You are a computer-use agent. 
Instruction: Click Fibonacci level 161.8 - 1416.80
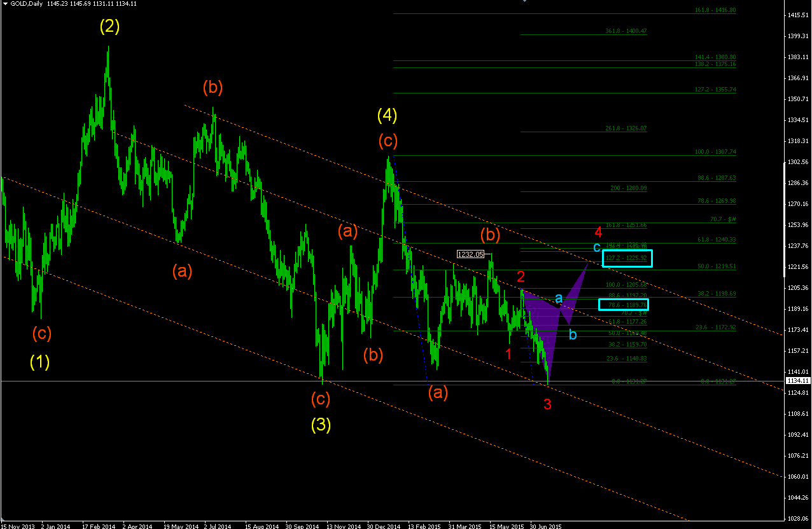715,10
